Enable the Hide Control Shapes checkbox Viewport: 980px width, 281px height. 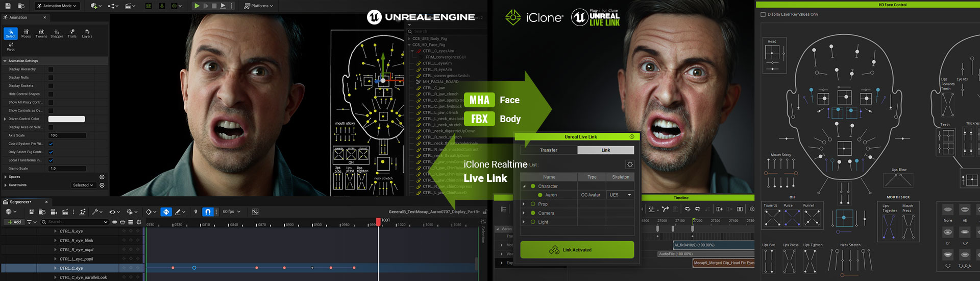[51, 94]
